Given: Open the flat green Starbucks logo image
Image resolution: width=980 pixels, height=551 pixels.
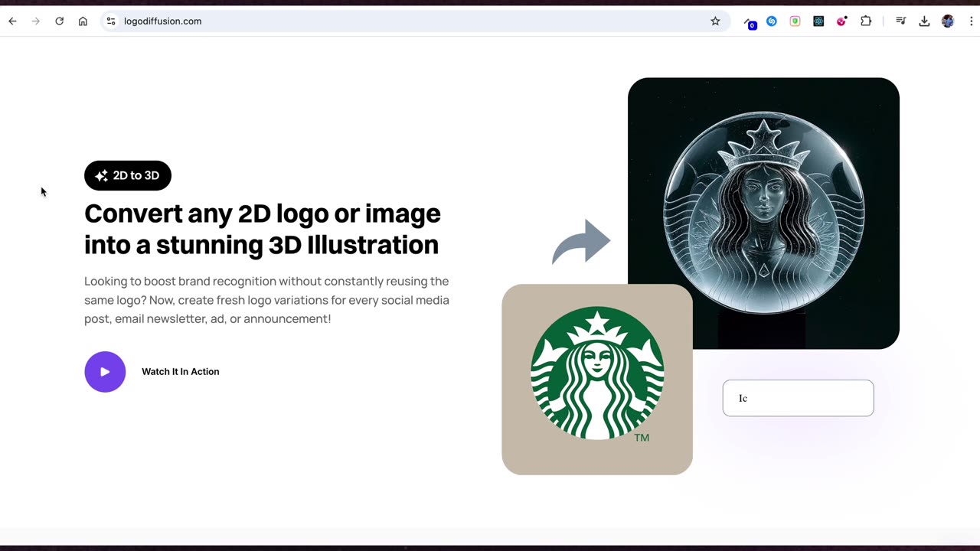Looking at the screenshot, I should point(597,380).
